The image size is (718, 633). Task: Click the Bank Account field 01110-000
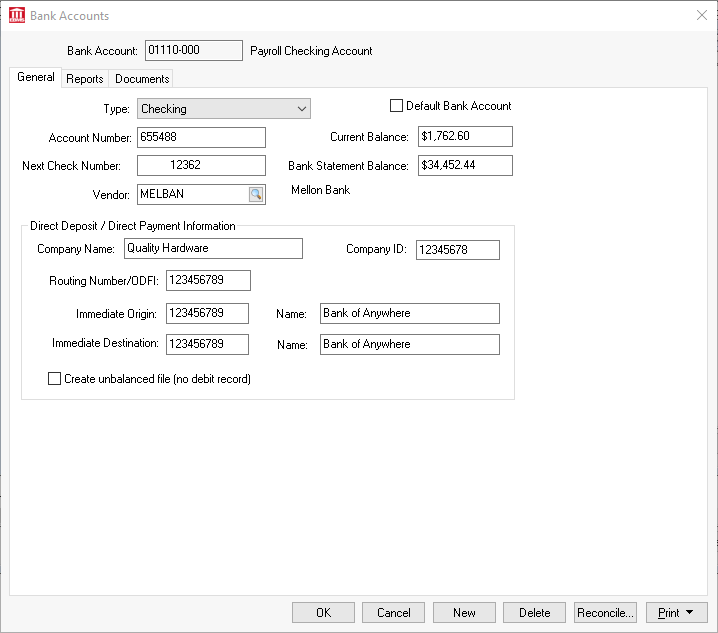194,50
